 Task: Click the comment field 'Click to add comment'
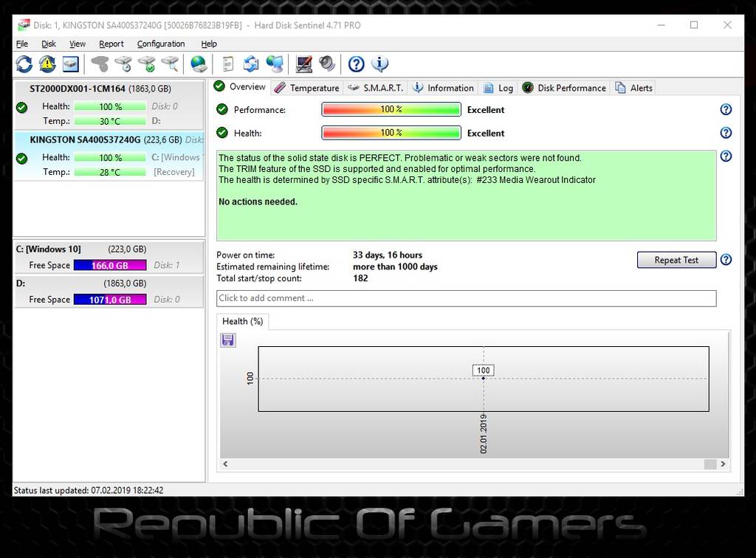467,298
